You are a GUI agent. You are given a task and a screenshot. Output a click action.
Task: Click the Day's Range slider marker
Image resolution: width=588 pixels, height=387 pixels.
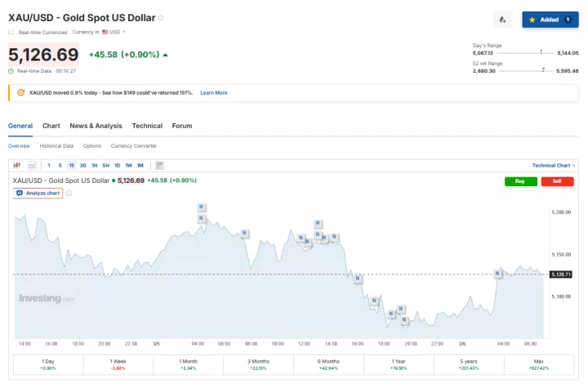541,51
